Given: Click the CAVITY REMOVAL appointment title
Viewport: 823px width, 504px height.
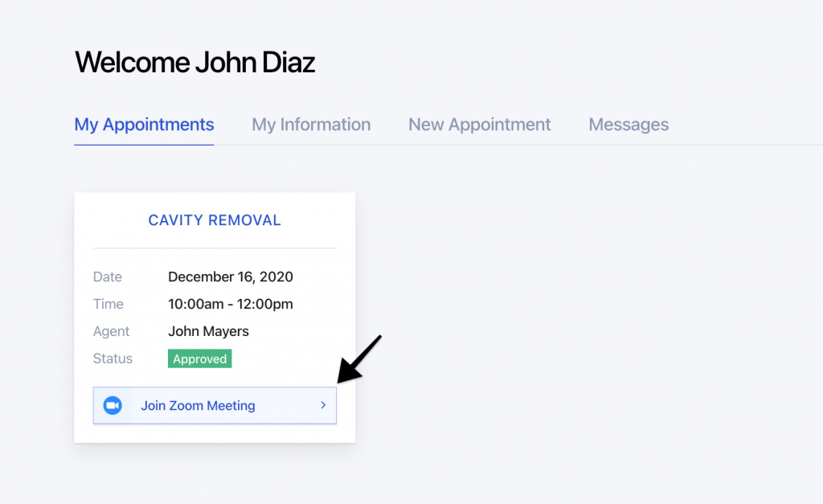Looking at the screenshot, I should (x=215, y=220).
